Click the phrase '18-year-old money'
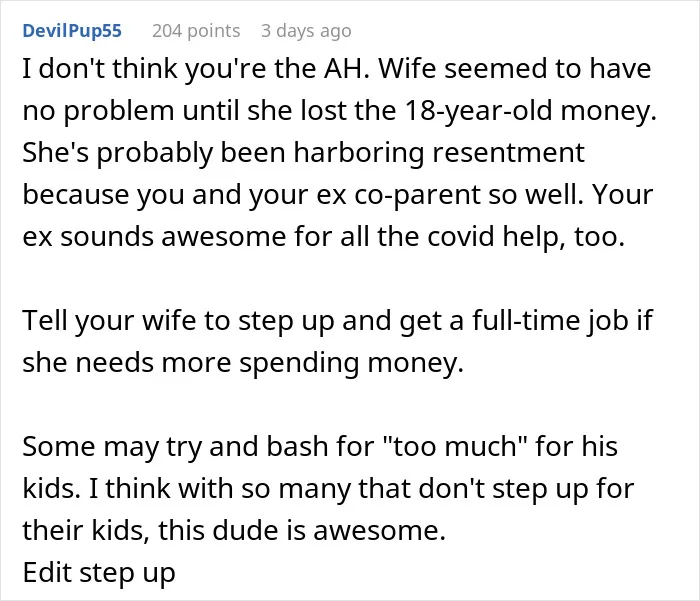This screenshot has height=601, width=700. 529,111
